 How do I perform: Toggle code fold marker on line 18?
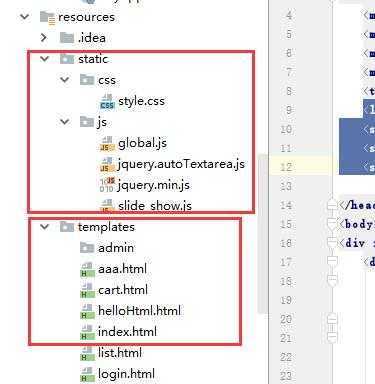[x=332, y=281]
